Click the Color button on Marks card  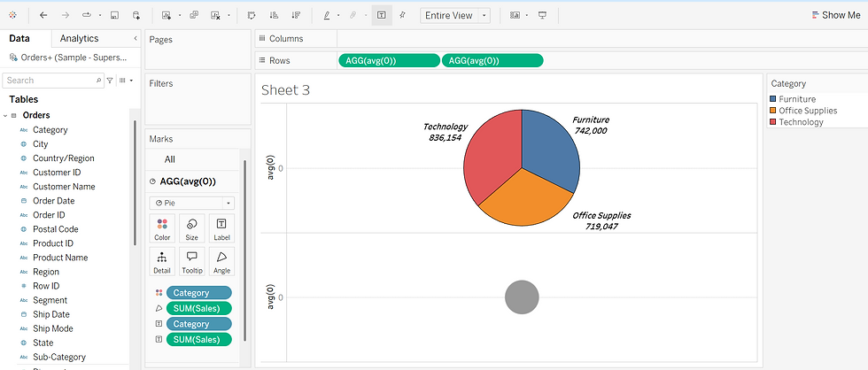click(162, 228)
